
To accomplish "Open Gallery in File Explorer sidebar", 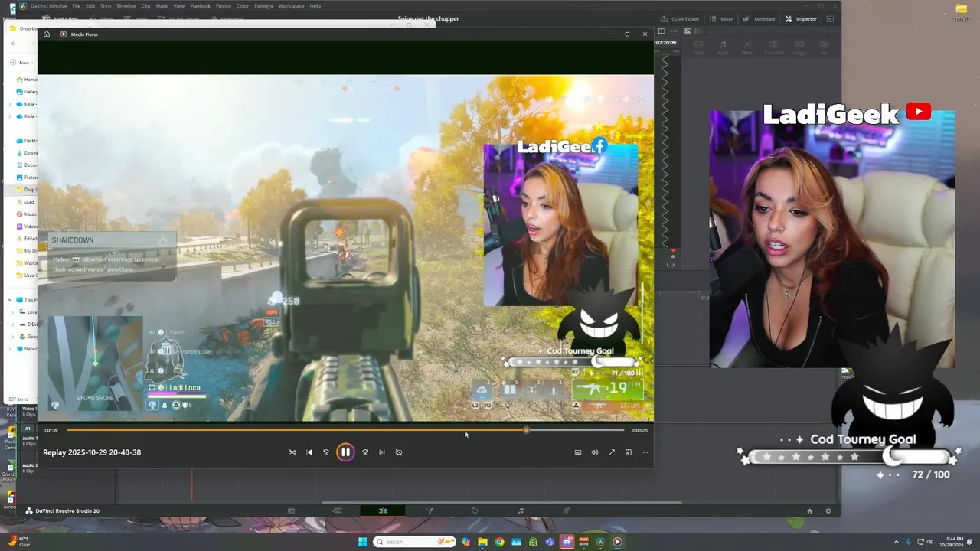I will click(x=27, y=92).
